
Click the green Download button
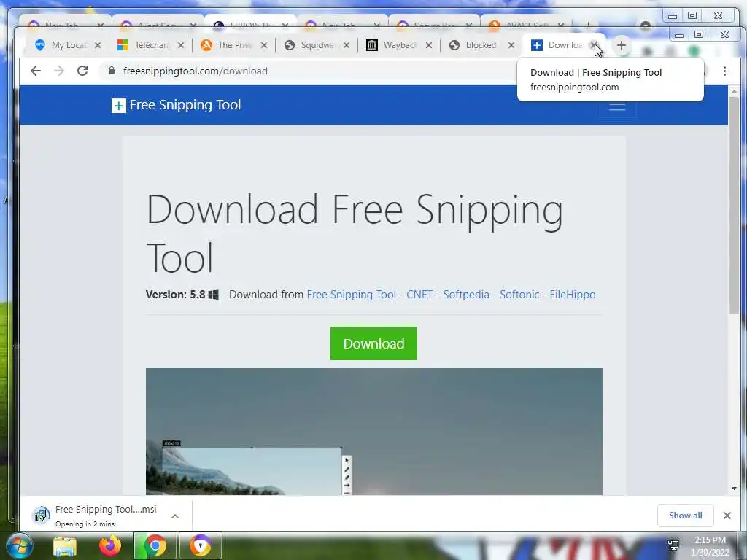pyautogui.click(x=373, y=343)
